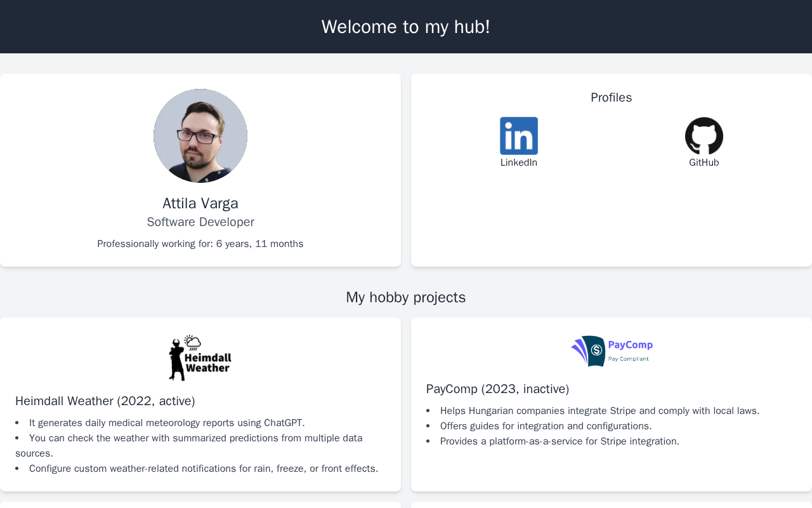Select the custom weather notifications bullet

click(x=204, y=469)
